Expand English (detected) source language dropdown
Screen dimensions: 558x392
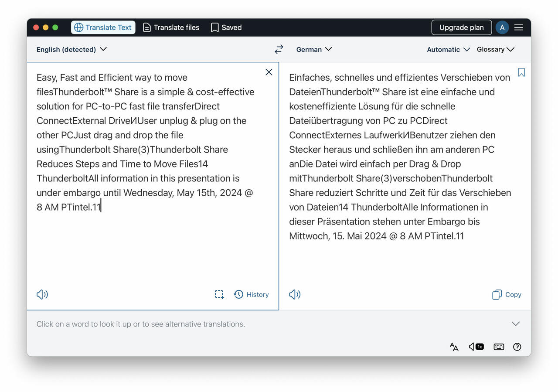point(71,49)
